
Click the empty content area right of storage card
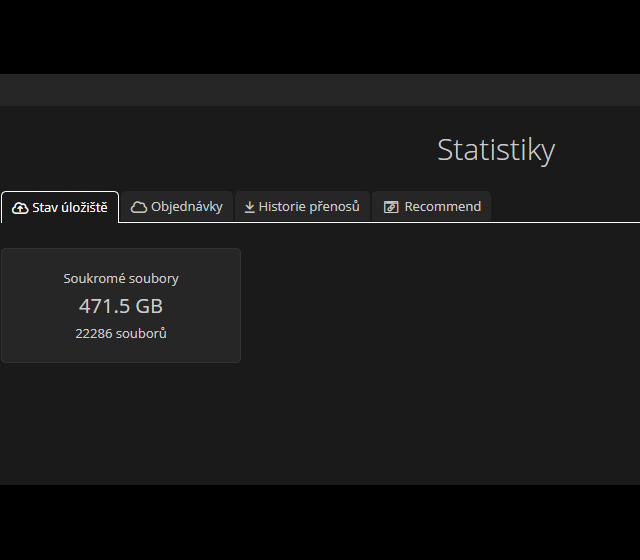440,305
